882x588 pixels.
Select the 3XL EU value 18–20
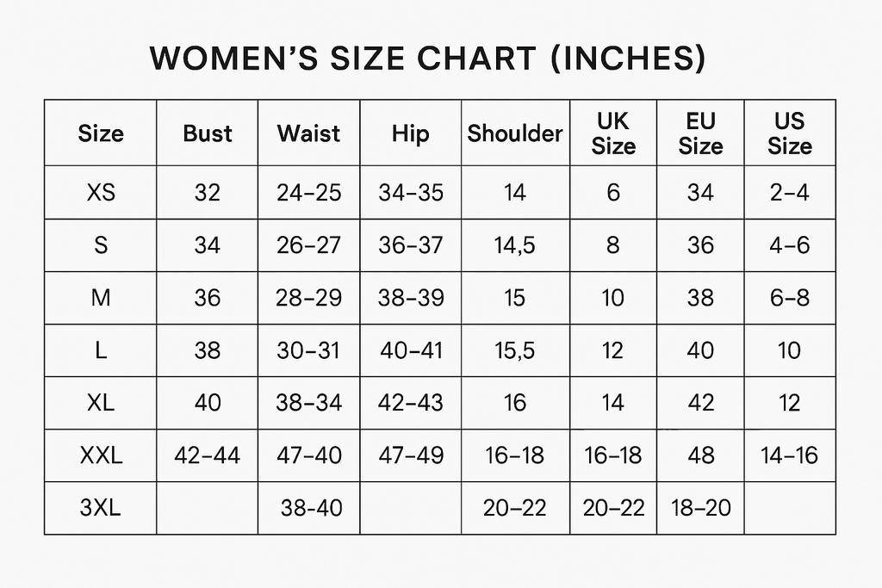(x=701, y=508)
